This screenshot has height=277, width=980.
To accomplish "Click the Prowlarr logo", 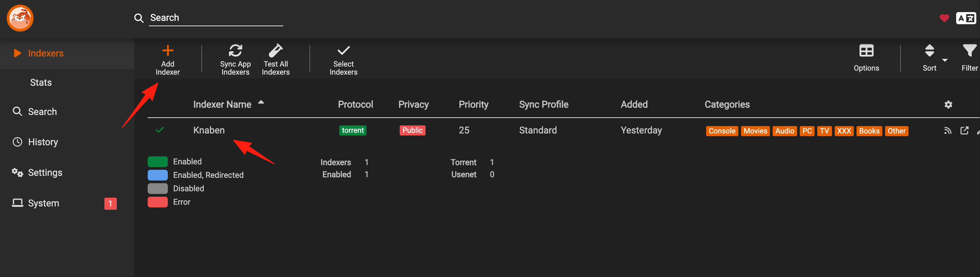I will (20, 18).
